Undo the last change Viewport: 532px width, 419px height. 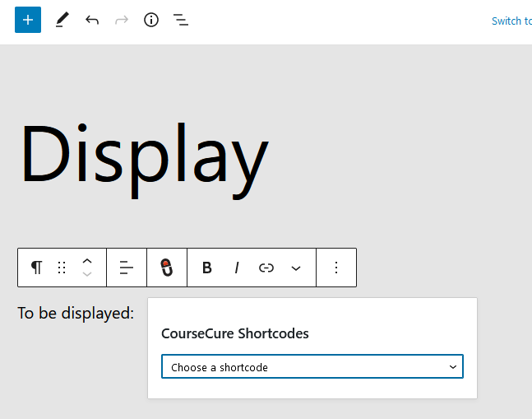click(92, 20)
